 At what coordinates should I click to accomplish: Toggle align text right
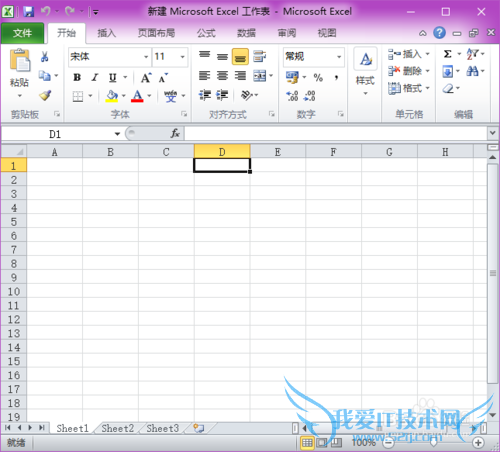coord(240,76)
